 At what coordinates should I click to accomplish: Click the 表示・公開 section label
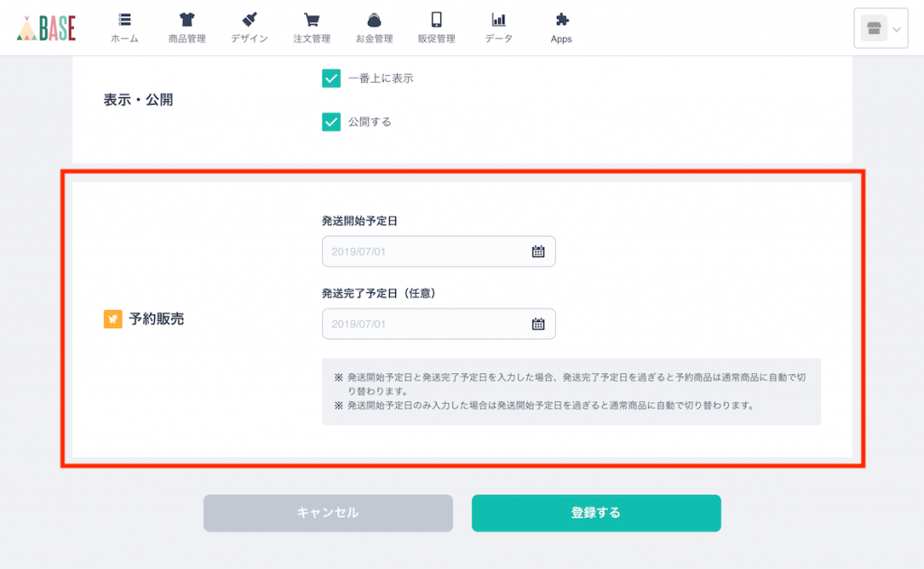[138, 100]
